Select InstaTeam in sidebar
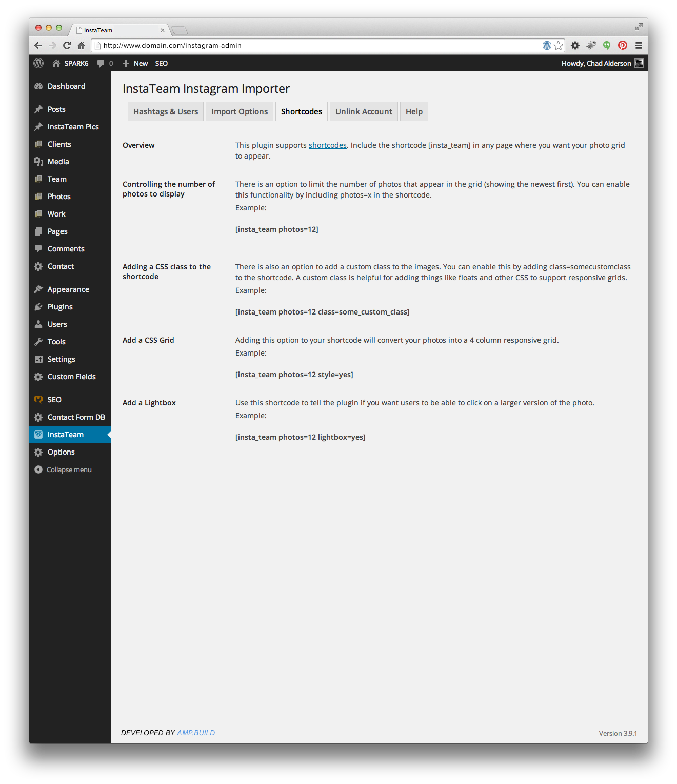Viewport: 677px width, 784px height. tap(70, 435)
